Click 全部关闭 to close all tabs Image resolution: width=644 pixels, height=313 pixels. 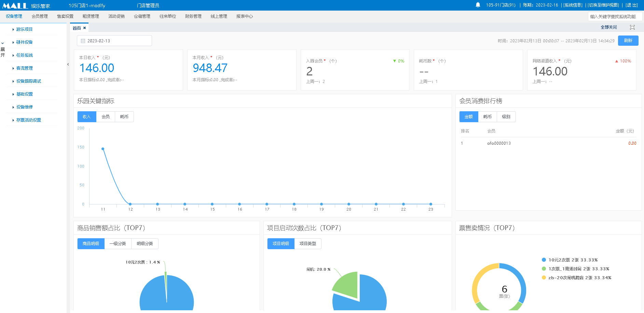(x=609, y=27)
